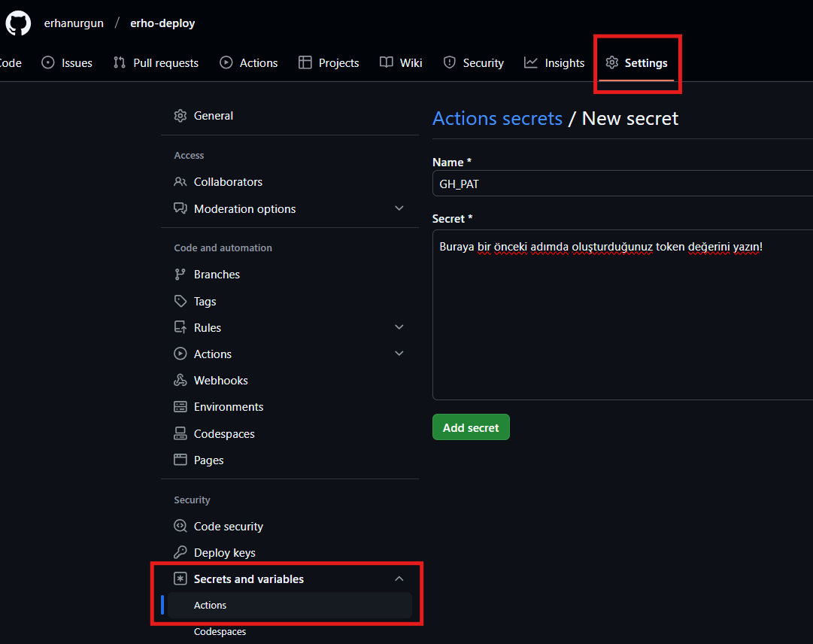This screenshot has height=644, width=813.
Task: Click inside the Secret value text area
Action: pyautogui.click(x=622, y=314)
